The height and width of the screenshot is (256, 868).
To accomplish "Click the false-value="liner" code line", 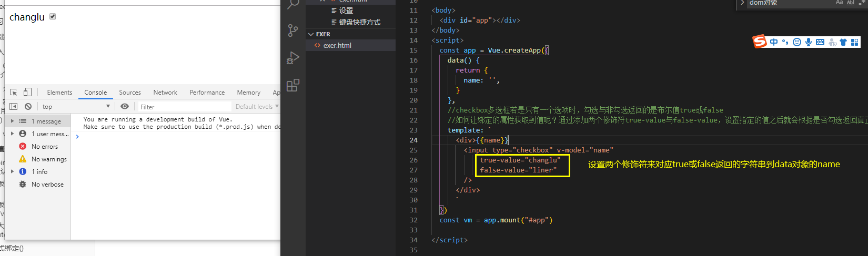I will click(518, 170).
